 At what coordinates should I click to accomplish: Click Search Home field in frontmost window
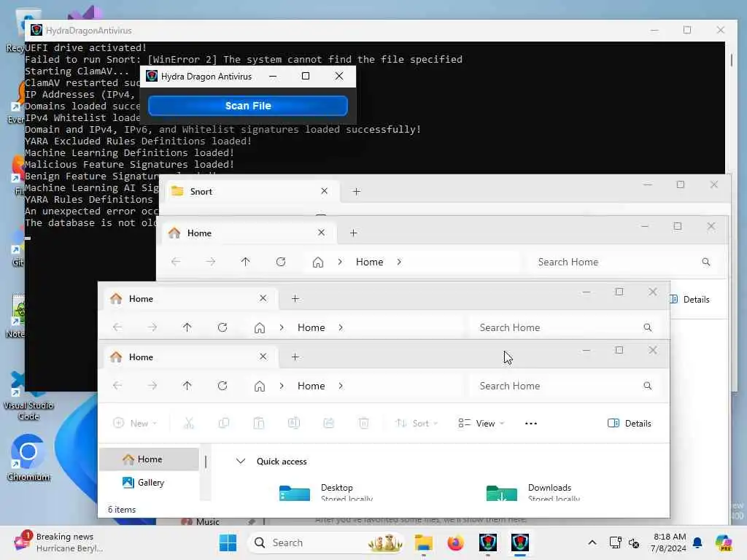565,386
